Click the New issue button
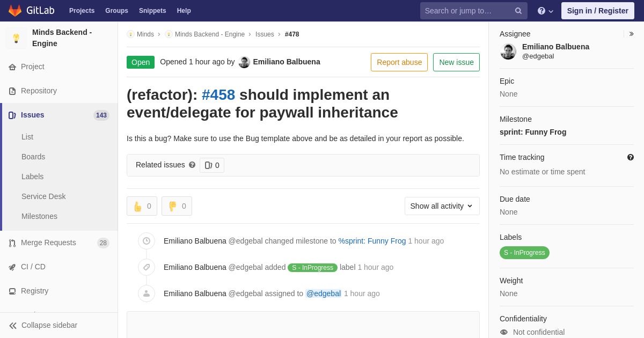 tap(456, 62)
